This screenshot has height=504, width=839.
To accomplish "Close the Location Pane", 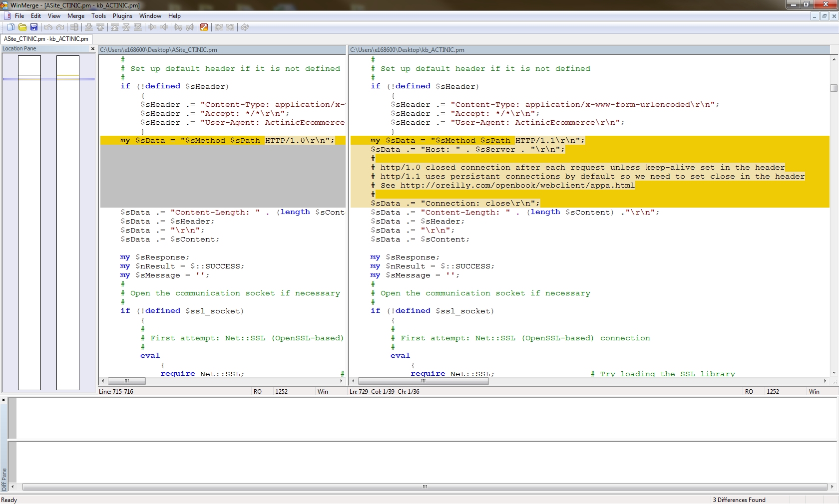I will coord(92,49).
